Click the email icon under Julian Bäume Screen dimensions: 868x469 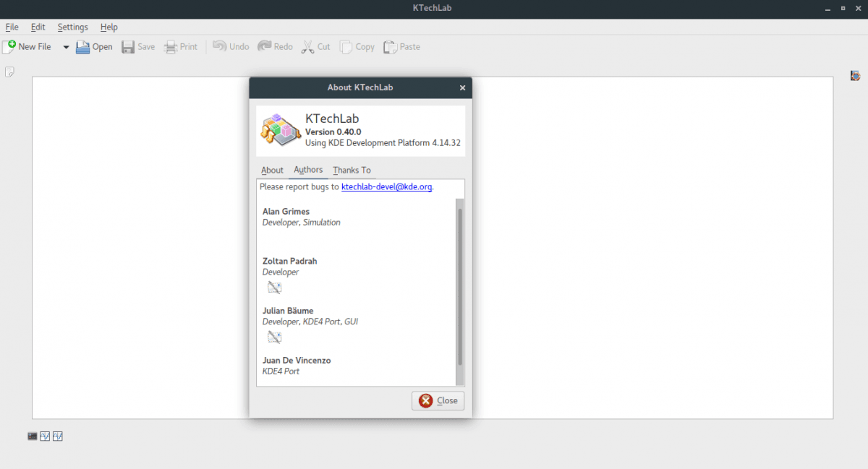pos(274,337)
